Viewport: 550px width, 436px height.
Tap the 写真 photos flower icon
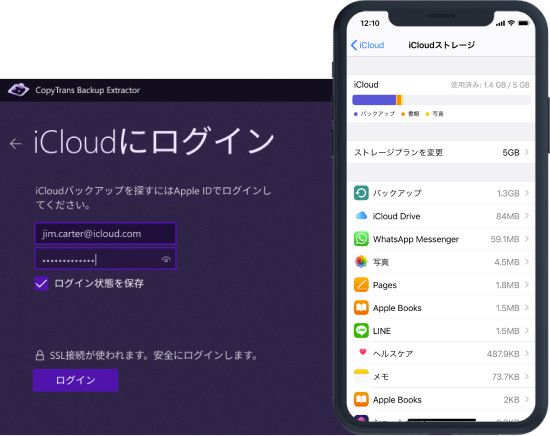(x=361, y=262)
